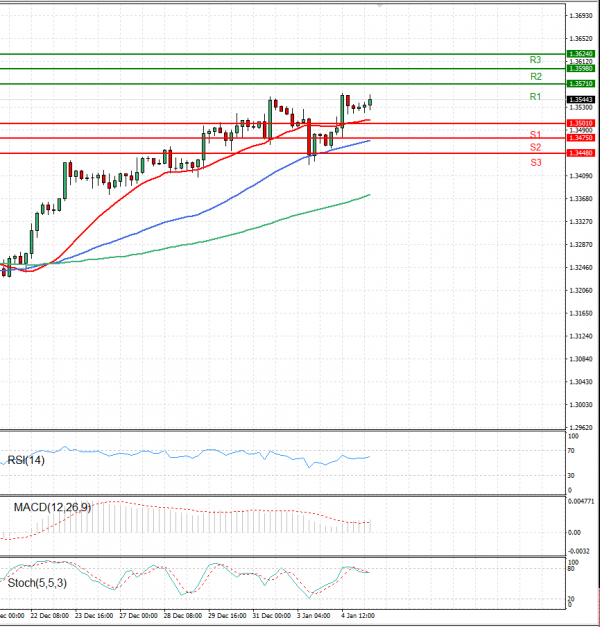Viewport: 600px width, 627px height.
Task: Click the Stoch(5,5,3) indicator label
Action: point(37,583)
